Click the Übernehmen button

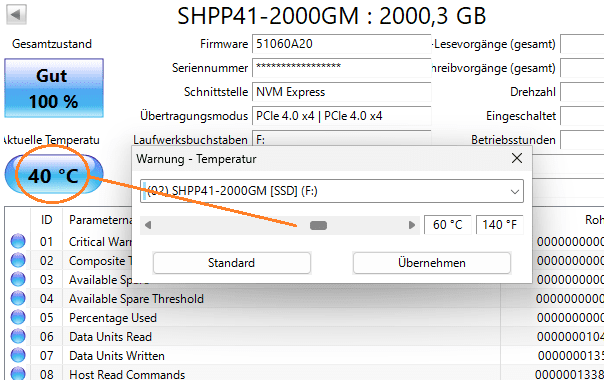tap(432, 263)
